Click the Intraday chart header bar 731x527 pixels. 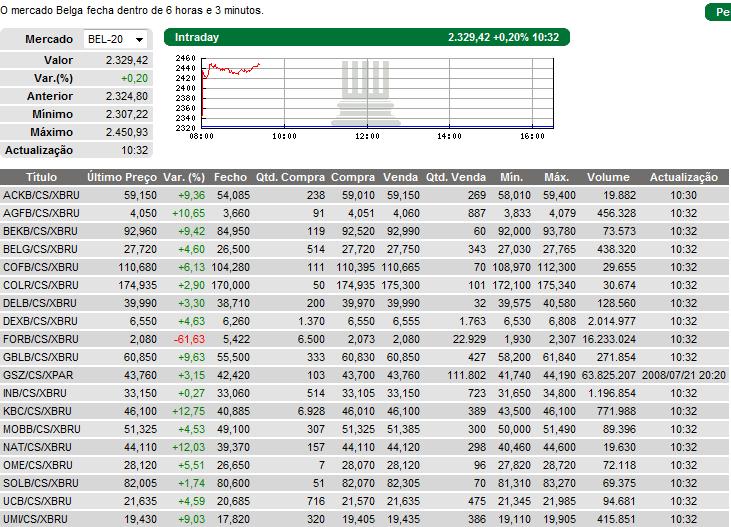click(366, 37)
